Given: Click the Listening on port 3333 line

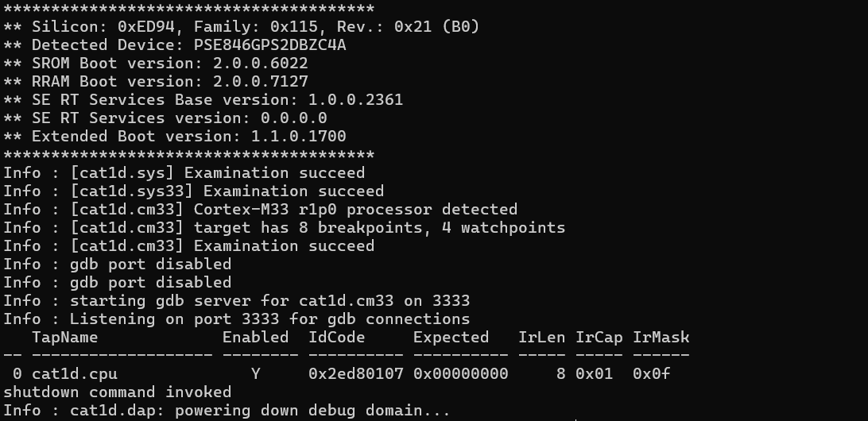Looking at the screenshot, I should (x=237, y=319).
